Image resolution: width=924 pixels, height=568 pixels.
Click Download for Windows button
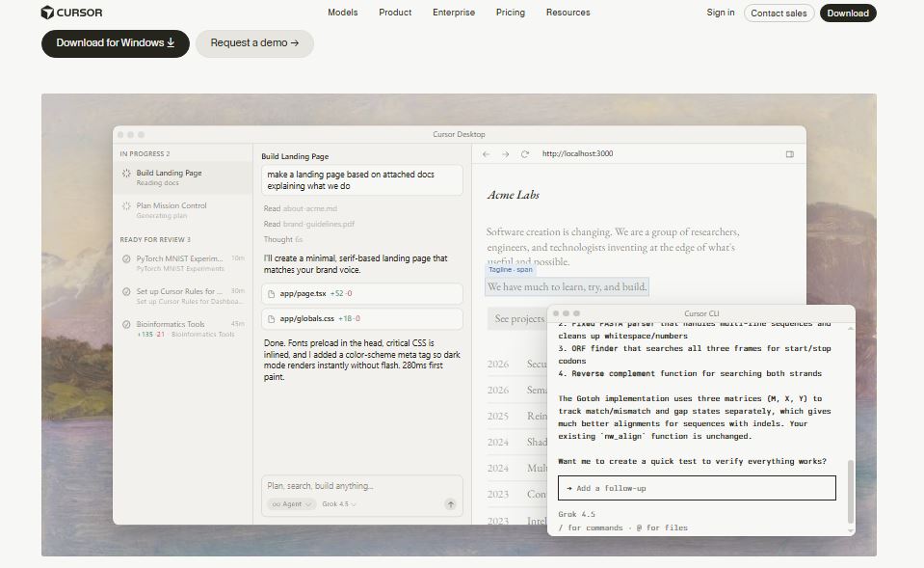[x=116, y=43]
